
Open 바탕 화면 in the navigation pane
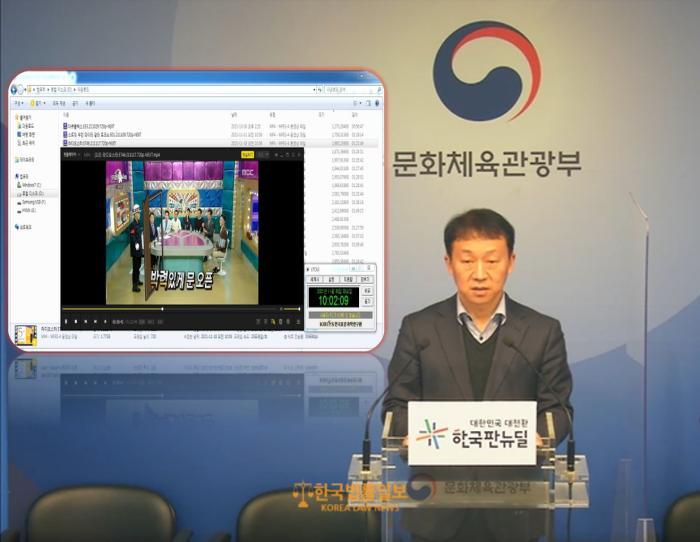pyautogui.click(x=27, y=134)
